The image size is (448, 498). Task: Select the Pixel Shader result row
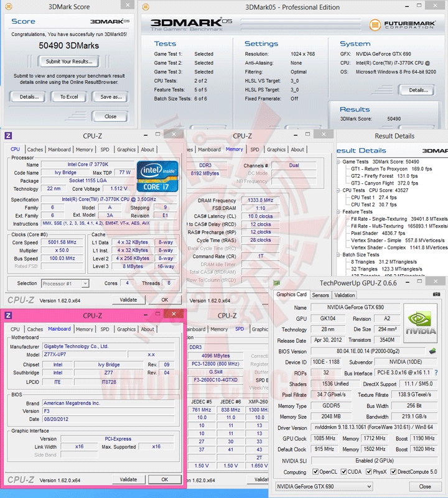(x=378, y=233)
